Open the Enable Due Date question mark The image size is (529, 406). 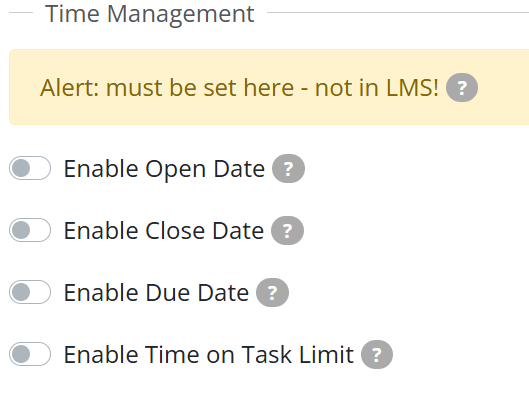pyautogui.click(x=272, y=292)
